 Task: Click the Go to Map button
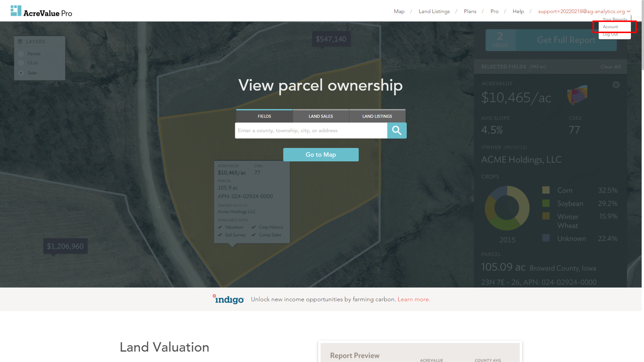(x=321, y=154)
